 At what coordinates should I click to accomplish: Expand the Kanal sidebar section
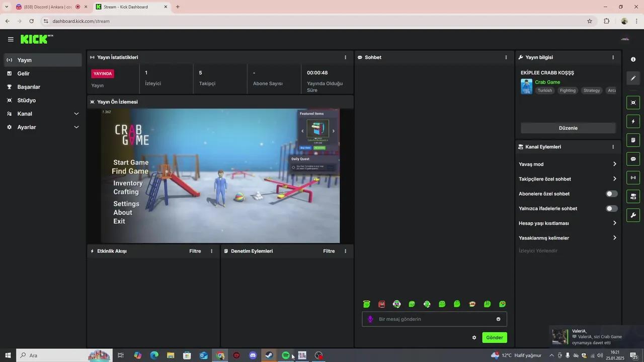[x=43, y=114]
